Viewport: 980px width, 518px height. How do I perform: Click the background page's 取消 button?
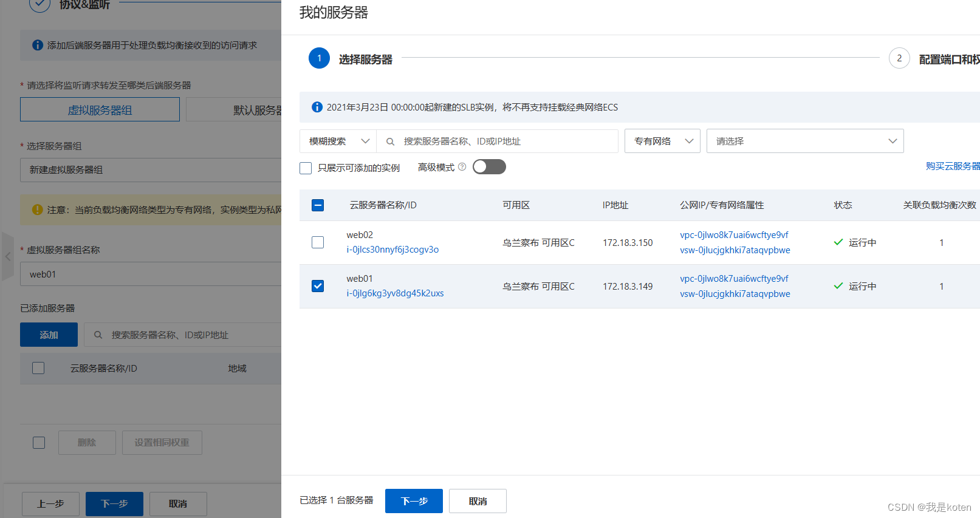click(178, 504)
